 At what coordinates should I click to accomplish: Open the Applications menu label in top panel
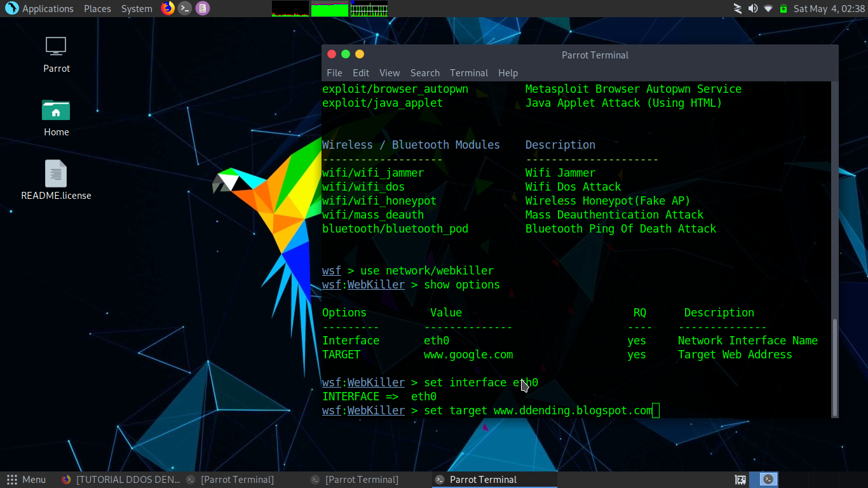[48, 9]
